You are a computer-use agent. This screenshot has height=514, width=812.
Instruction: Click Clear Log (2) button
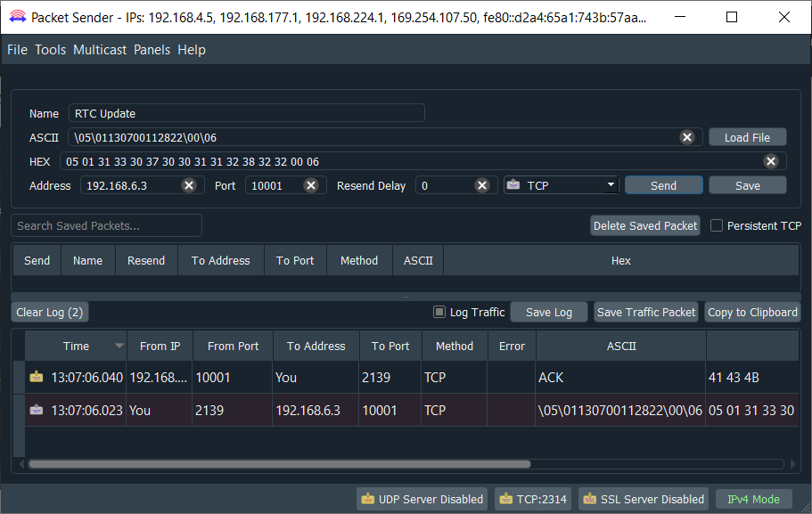pos(50,312)
